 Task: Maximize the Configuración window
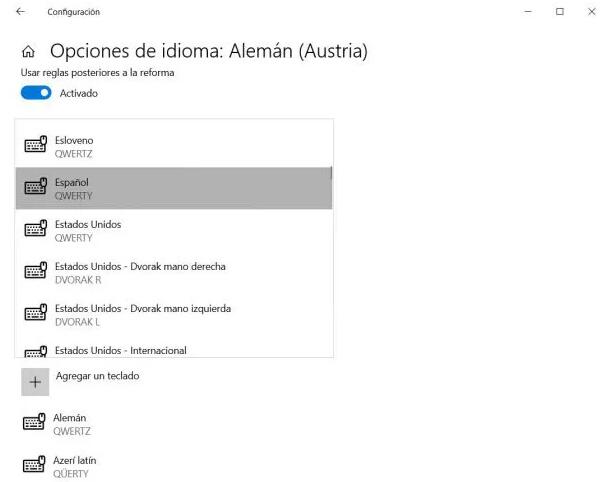(560, 12)
